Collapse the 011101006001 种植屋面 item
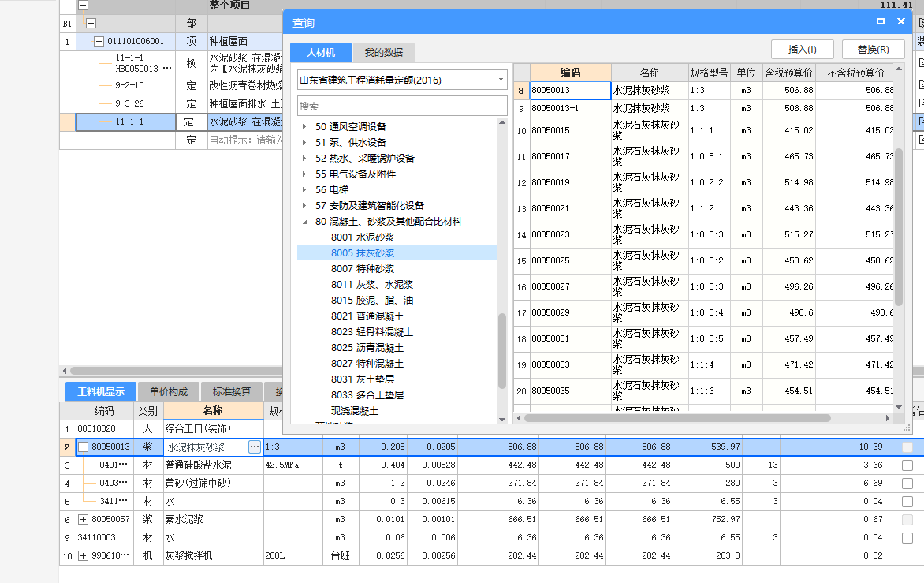Screen dimensions: 924x583 [x=99, y=42]
